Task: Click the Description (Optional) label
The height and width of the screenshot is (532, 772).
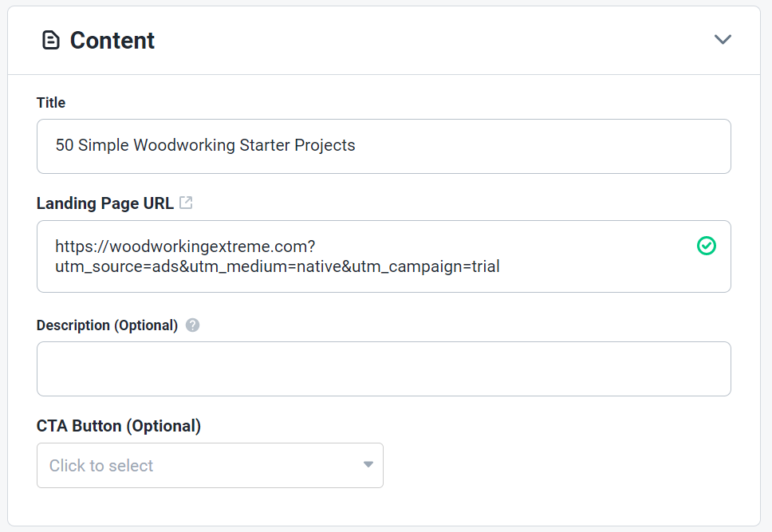Action: point(107,325)
